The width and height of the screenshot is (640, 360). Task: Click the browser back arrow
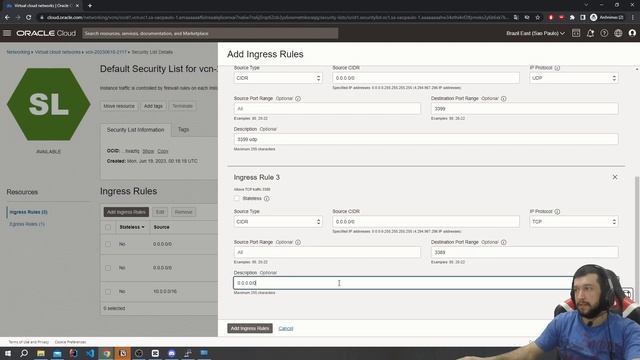[7, 18]
